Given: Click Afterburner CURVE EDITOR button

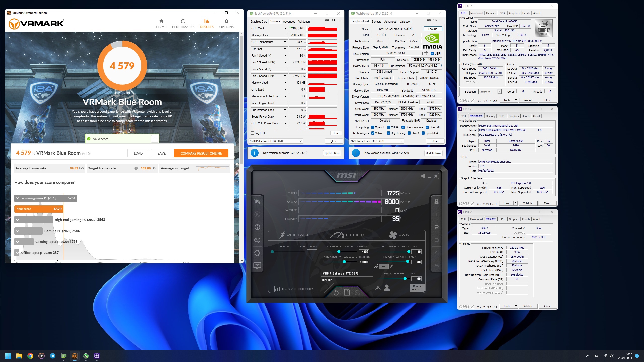Looking at the screenshot, I should pos(294,289).
